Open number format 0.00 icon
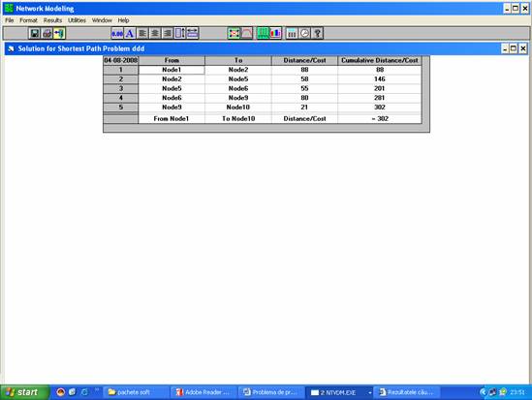The width and height of the screenshot is (532, 400). 117,33
